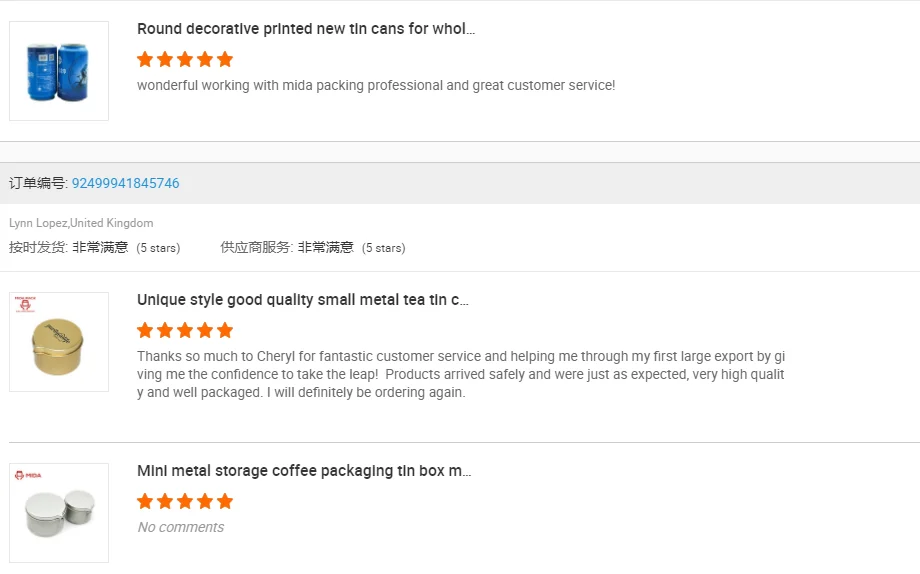
Task: Open the gold round tea tin thumbnail
Action: [x=59, y=342]
